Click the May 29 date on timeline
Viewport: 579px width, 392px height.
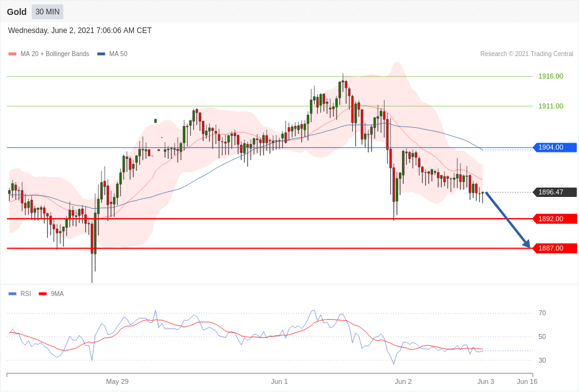pyautogui.click(x=117, y=381)
